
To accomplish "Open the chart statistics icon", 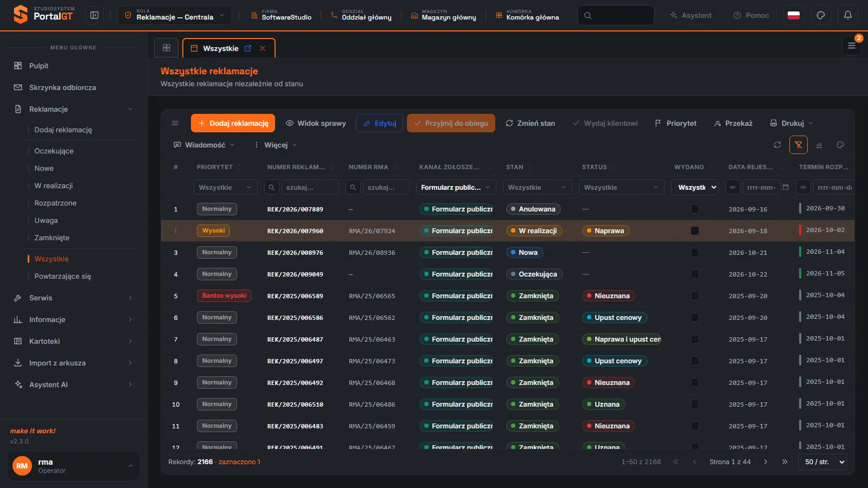I will [x=819, y=145].
